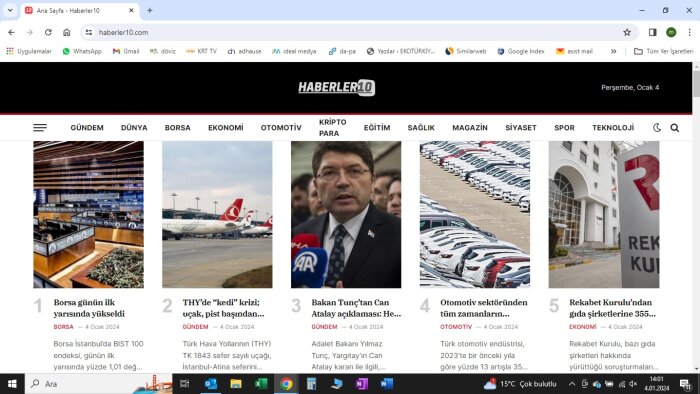
Task: Select SAĞLIK menu item
Action: 421,128
